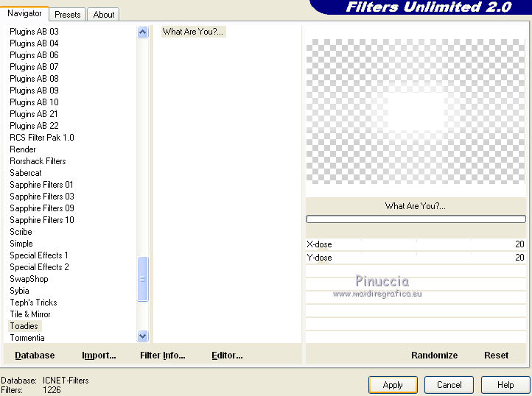
Task: Select the Sybia category
Action: click(19, 291)
